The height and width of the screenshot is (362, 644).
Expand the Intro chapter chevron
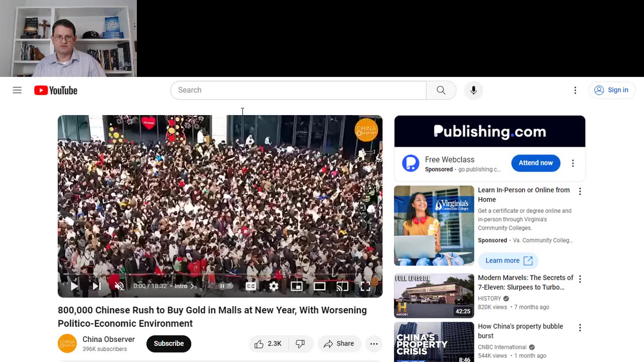pos(192,286)
